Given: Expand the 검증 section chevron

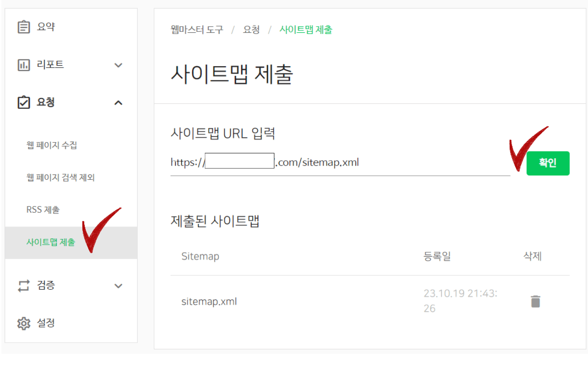Looking at the screenshot, I should tap(118, 286).
